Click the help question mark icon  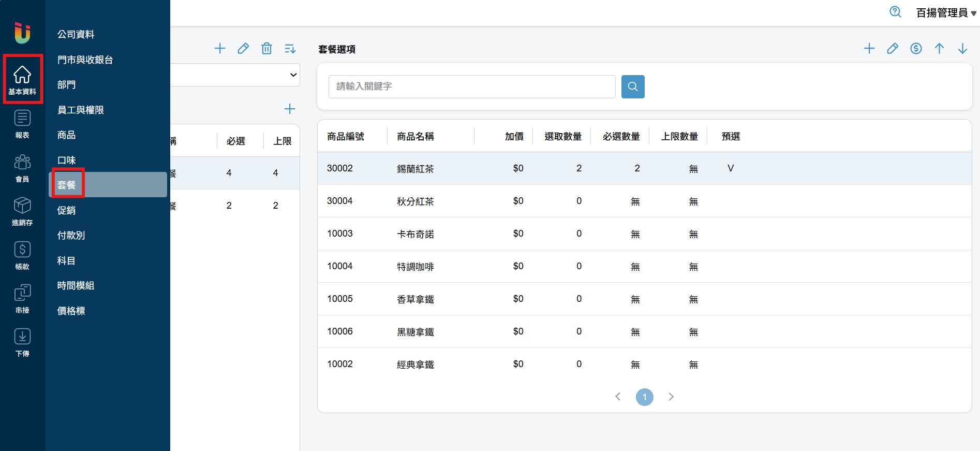tap(895, 12)
